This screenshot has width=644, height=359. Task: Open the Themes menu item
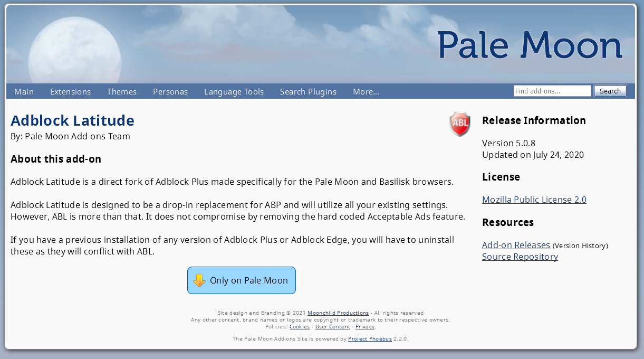coord(122,91)
